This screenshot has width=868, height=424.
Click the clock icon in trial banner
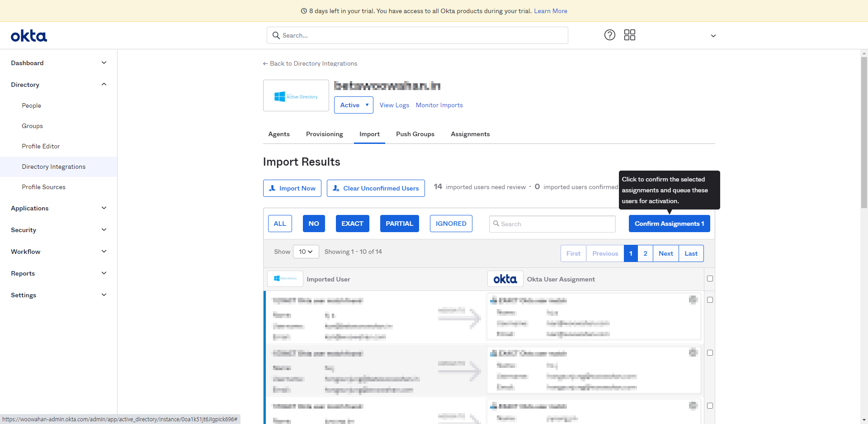point(304,11)
